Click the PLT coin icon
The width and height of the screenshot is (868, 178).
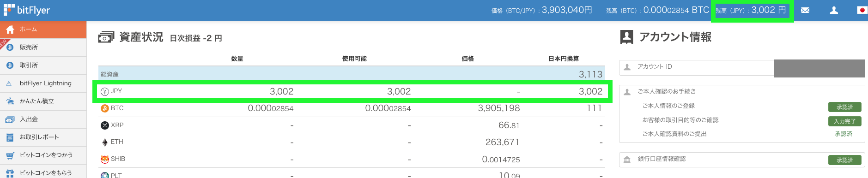coord(105,175)
